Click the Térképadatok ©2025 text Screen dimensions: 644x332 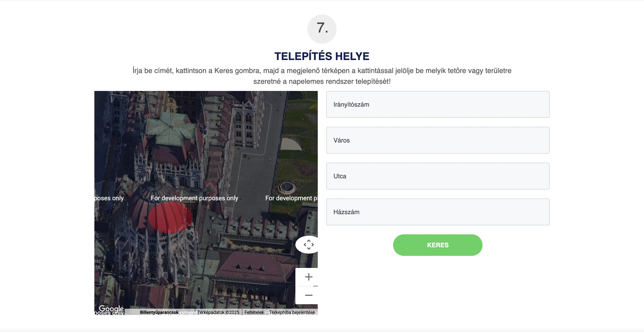click(218, 312)
